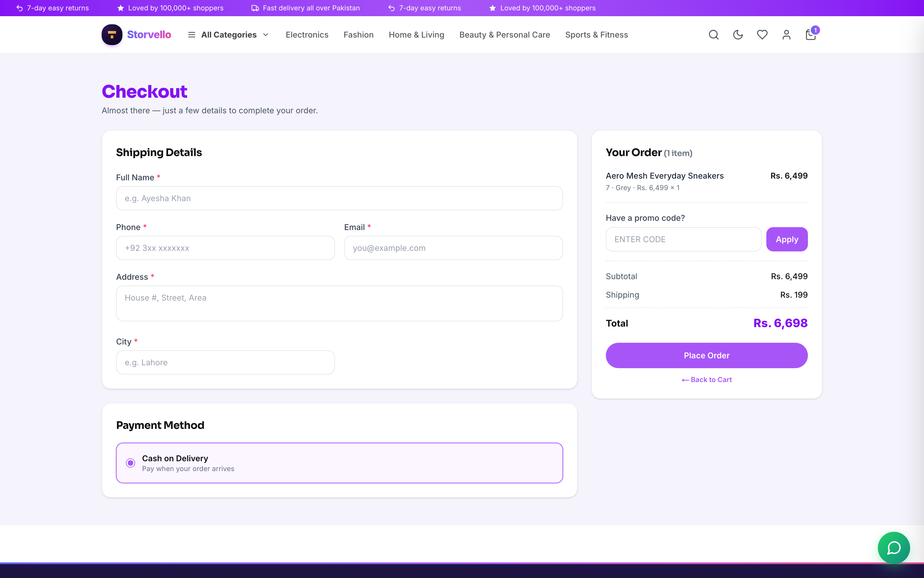Focus the City field

(225, 362)
